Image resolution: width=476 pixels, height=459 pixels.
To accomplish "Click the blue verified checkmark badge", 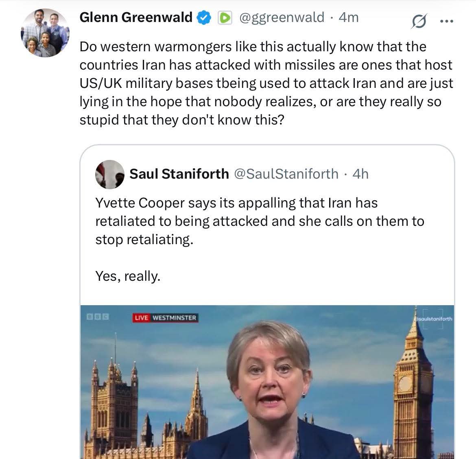I will click(x=204, y=17).
